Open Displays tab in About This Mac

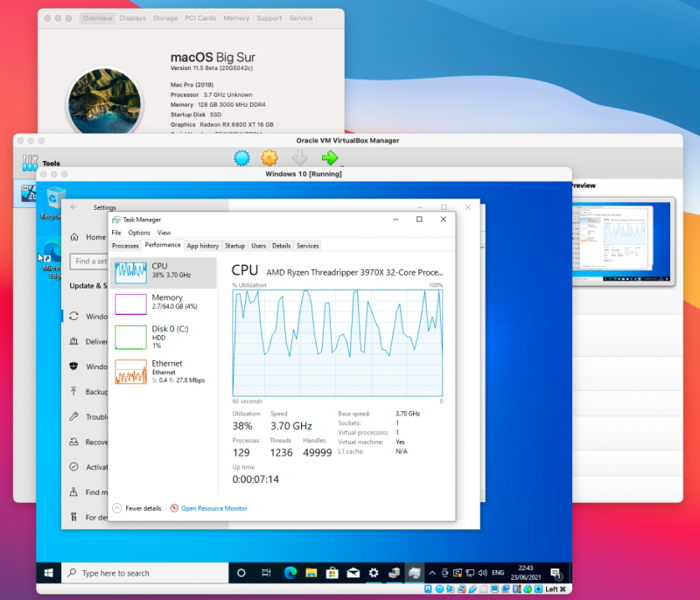[x=133, y=17]
